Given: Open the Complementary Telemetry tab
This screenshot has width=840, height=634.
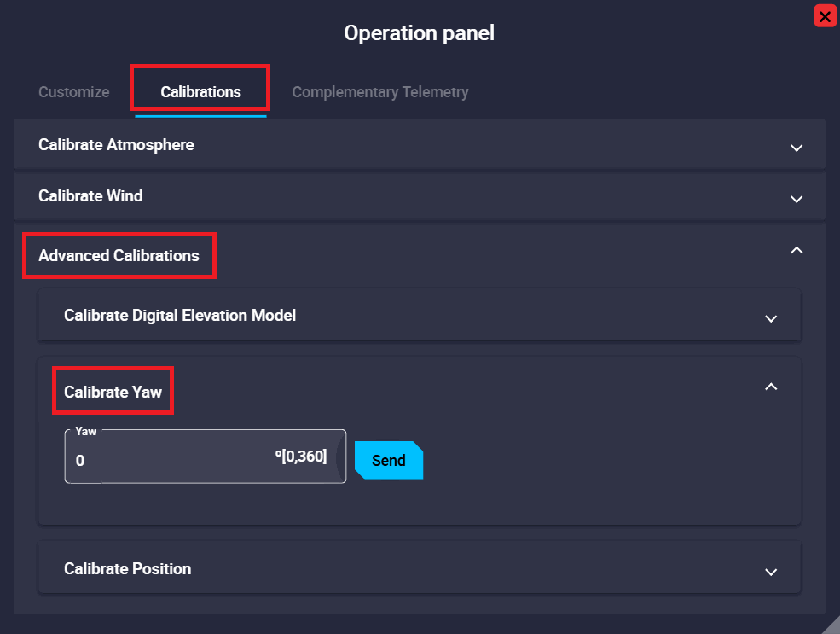Looking at the screenshot, I should [x=380, y=92].
